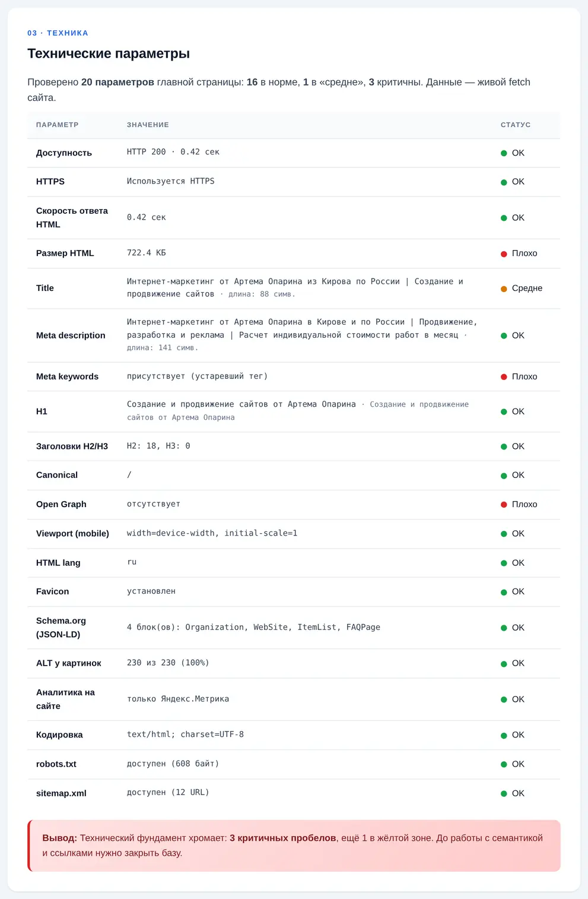Click the ПАРАМЕТР column header
The height and width of the screenshot is (899, 588).
tap(58, 125)
